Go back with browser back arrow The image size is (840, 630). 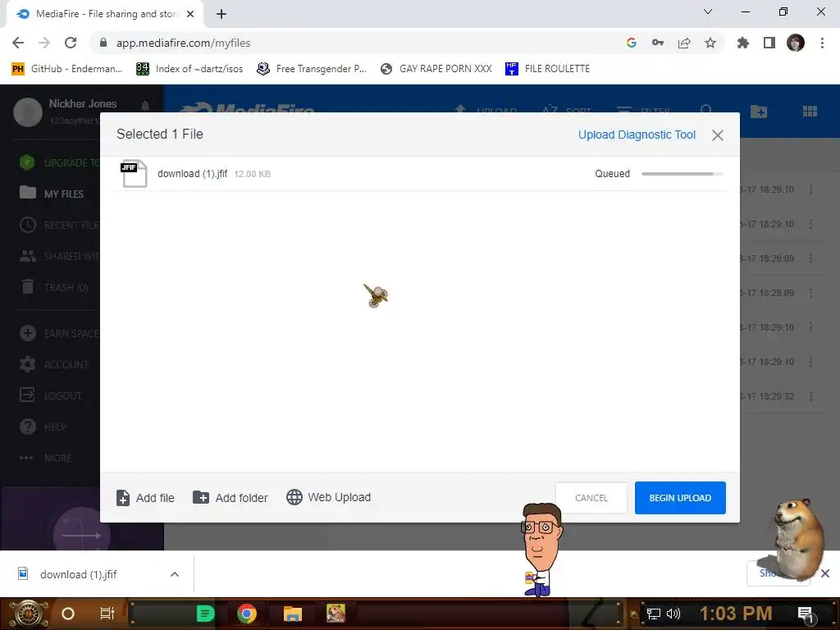(18, 43)
